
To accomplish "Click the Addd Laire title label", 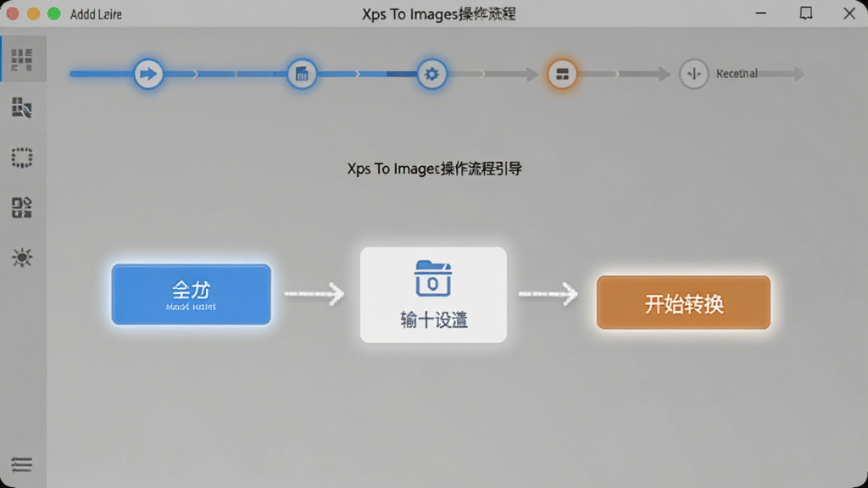I will 96,14.
